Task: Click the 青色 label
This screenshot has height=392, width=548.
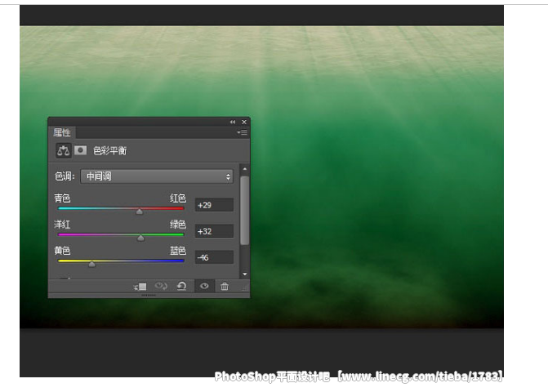Action: coord(62,198)
